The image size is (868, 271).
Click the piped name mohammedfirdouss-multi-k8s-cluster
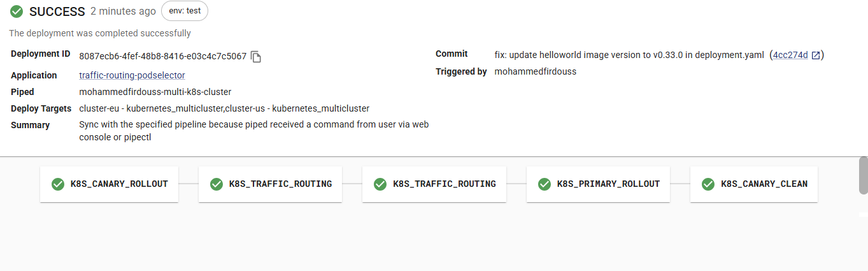pyautogui.click(x=155, y=92)
